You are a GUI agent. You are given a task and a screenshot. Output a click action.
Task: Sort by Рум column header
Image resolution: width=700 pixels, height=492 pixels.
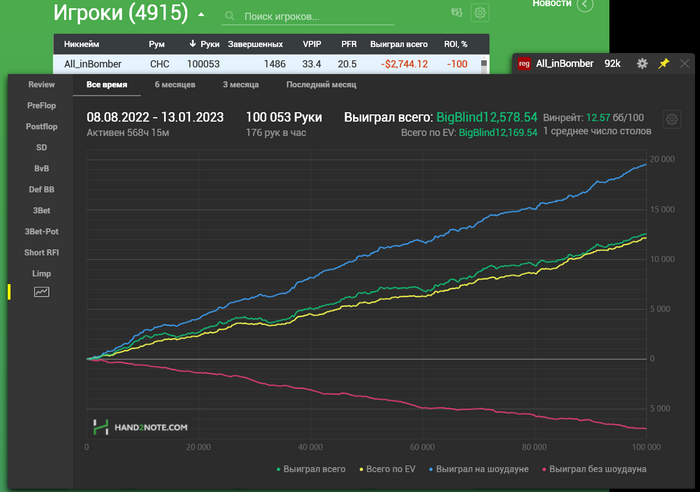(157, 44)
